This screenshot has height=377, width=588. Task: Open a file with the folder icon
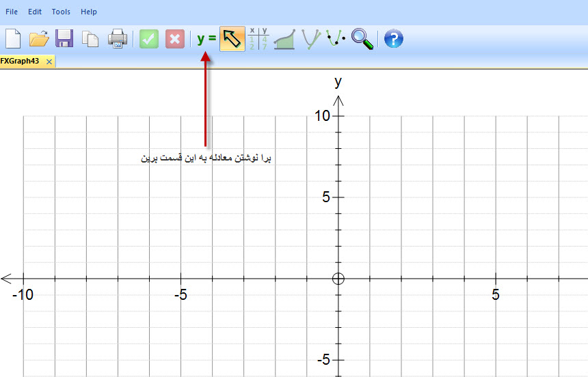click(x=39, y=38)
